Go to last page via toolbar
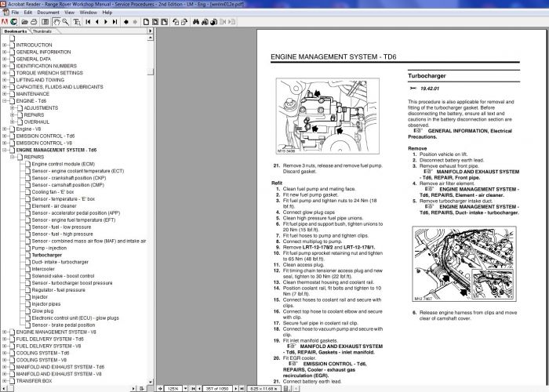Viewport: 549px width, 392px height. click(115, 22)
